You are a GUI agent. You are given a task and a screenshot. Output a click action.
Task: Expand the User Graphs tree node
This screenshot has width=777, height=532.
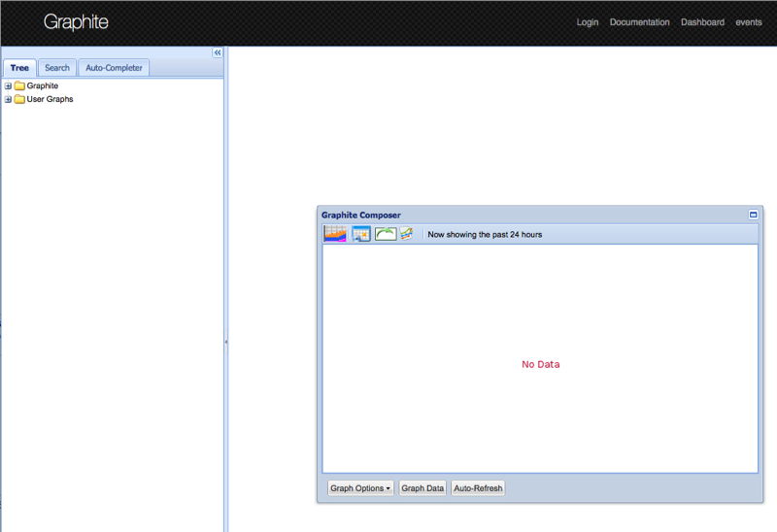(9, 99)
